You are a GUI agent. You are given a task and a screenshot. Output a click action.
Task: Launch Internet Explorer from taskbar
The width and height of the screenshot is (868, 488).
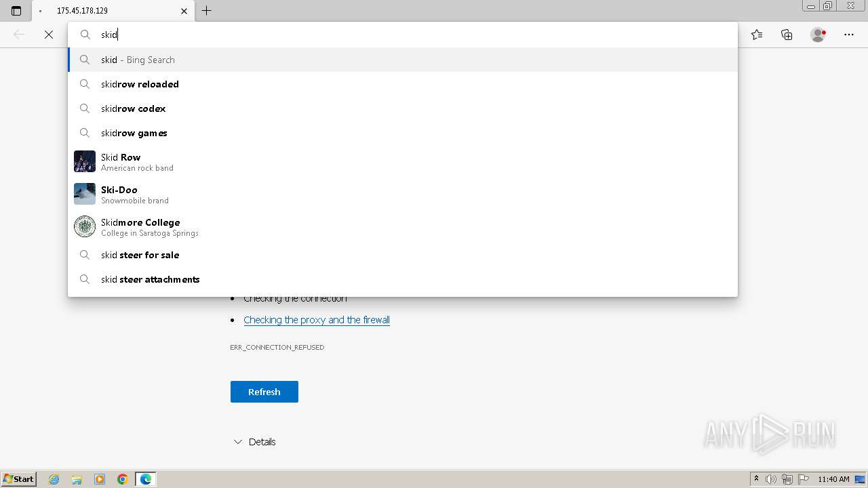pos(54,479)
